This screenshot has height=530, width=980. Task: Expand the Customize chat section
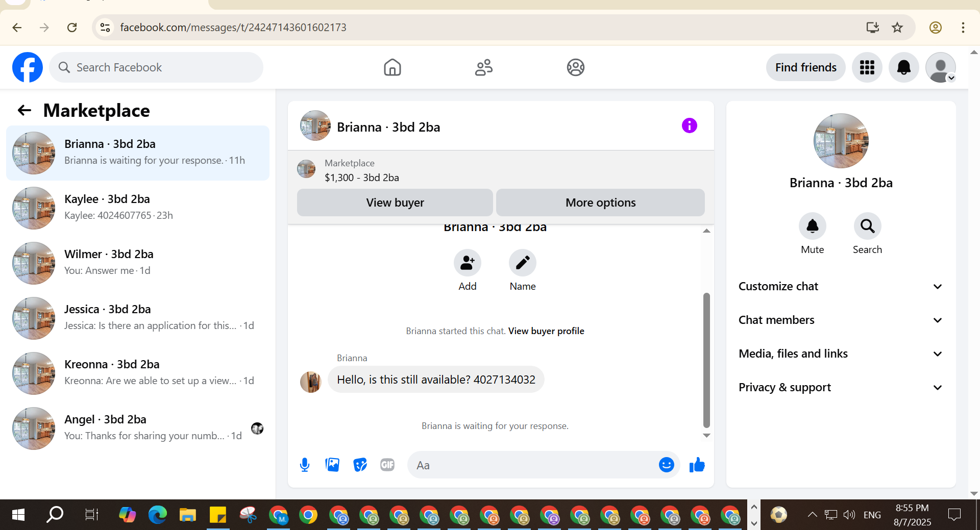click(841, 286)
